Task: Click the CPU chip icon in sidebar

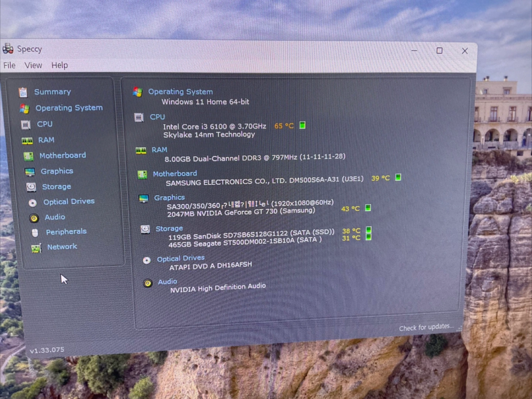Action: tap(25, 125)
